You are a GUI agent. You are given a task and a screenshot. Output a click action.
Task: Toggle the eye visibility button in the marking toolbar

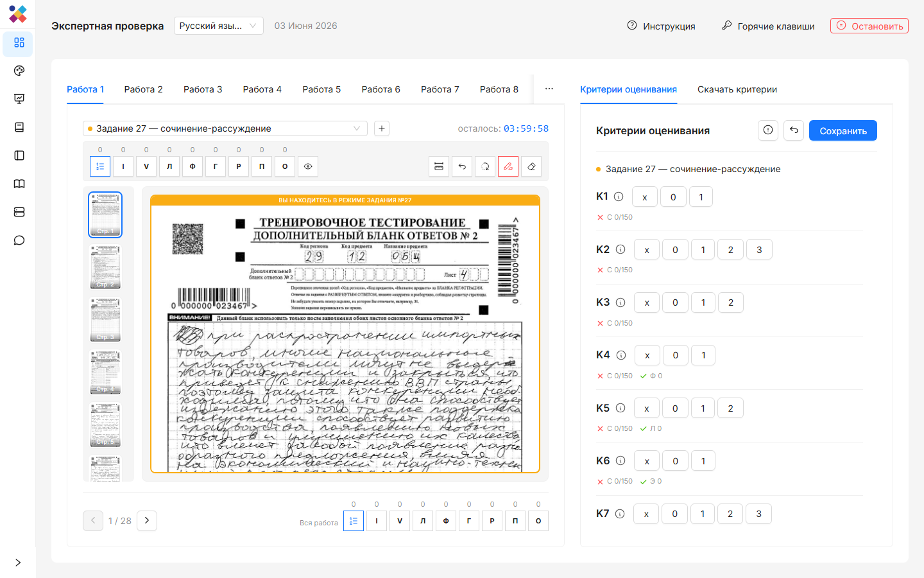(308, 166)
